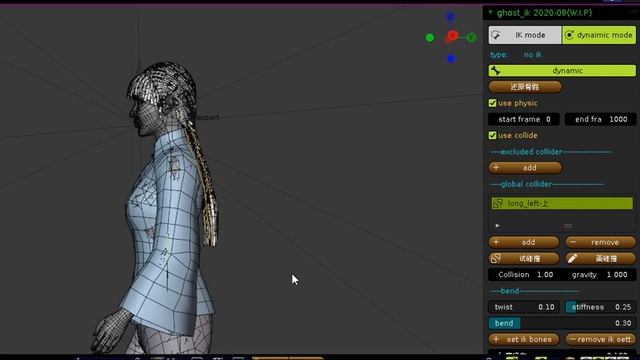The width and height of the screenshot is (640, 360).
Task: Expand the collider list filter triangle
Action: click(497, 225)
